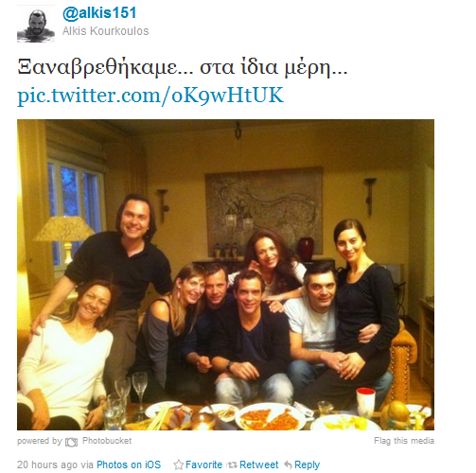Open the 20 hours ago timestamp
The height and width of the screenshot is (473, 476).
coord(47,464)
